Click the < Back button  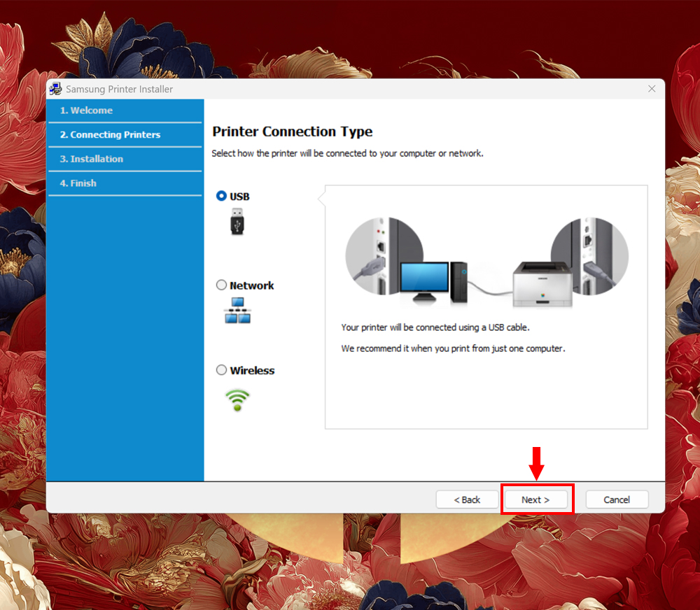point(467,499)
